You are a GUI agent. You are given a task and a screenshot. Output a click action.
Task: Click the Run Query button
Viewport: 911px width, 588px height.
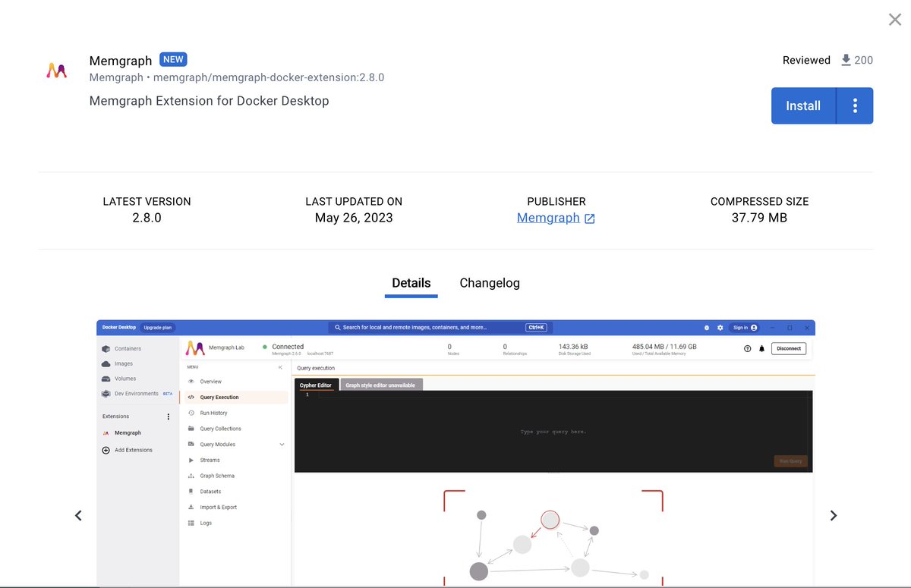(x=790, y=461)
